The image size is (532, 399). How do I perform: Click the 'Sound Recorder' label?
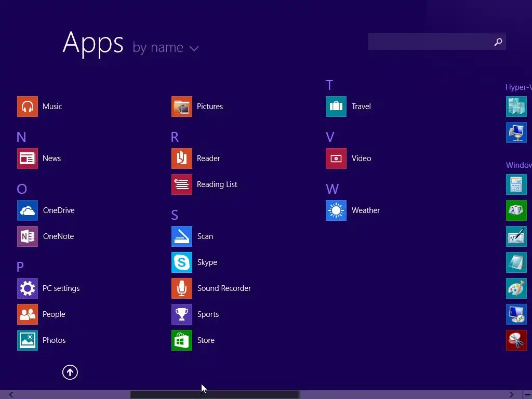[224, 288]
